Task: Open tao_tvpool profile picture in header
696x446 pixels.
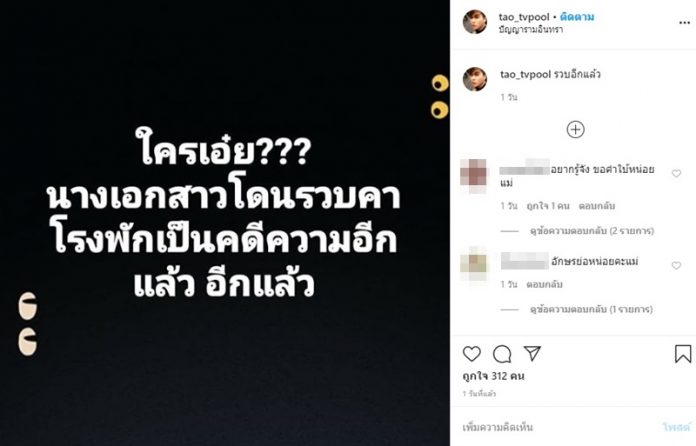Action: point(475,22)
